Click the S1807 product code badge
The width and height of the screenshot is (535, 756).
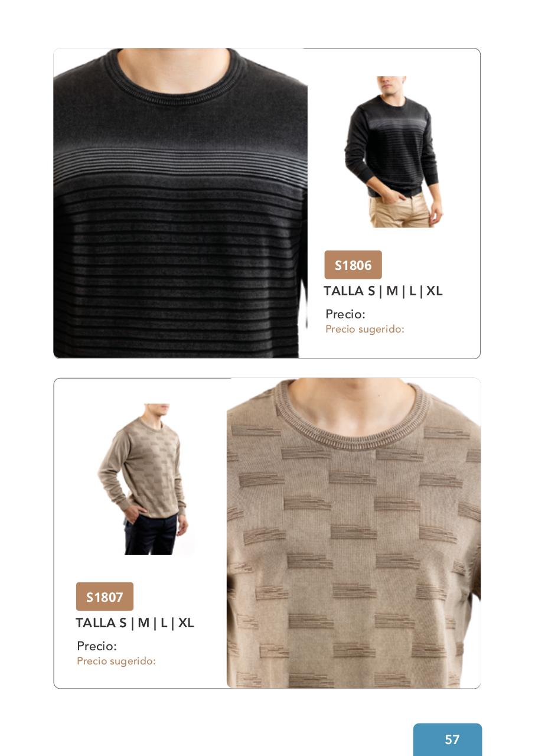[x=105, y=597]
